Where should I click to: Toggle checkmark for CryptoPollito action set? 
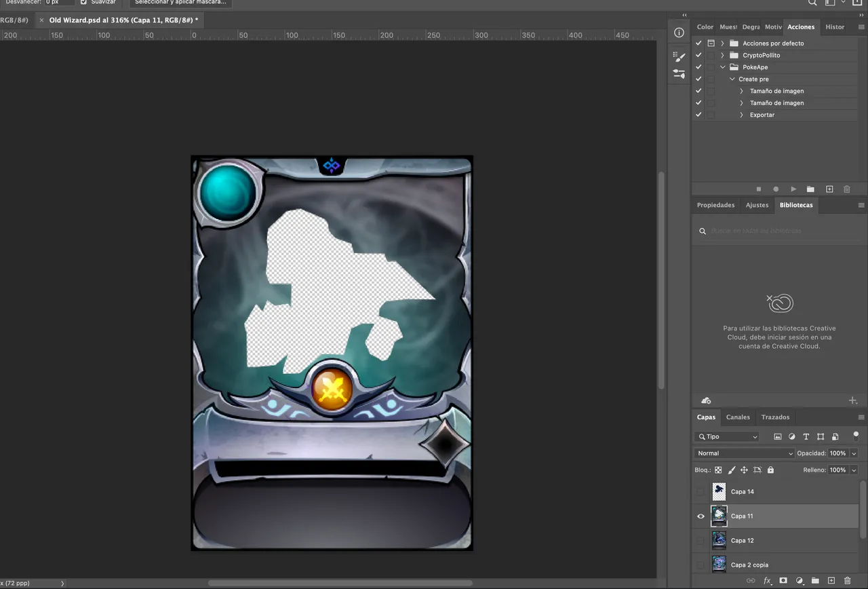(698, 55)
